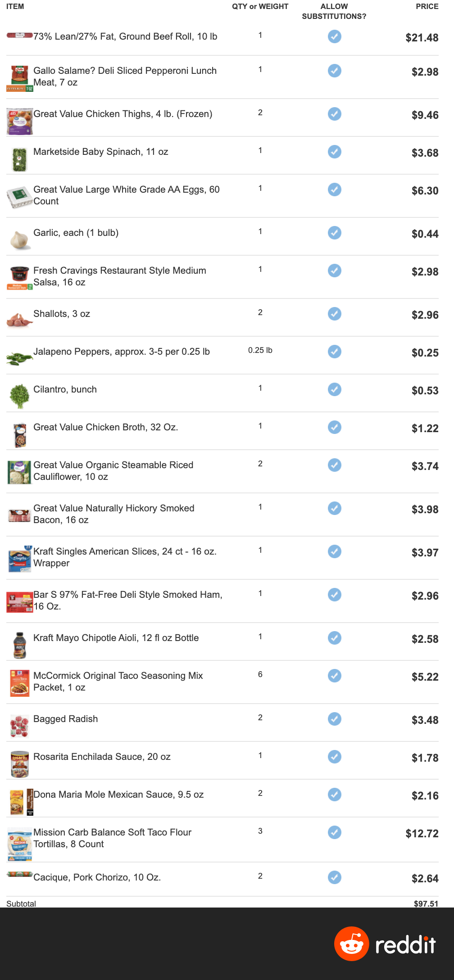
Task: Toggle substitutions for Kraft Singles American Slices
Action: tap(334, 551)
